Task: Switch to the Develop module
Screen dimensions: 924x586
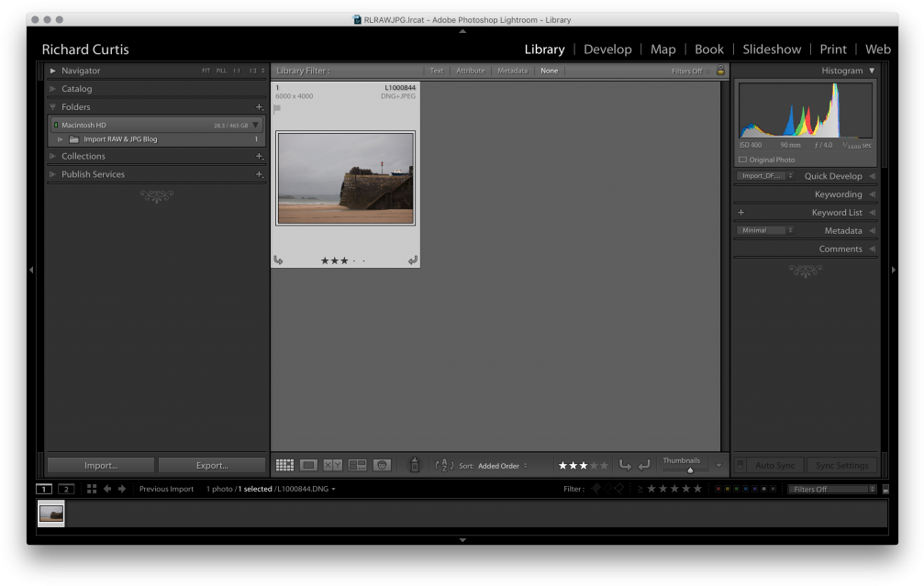Action: click(x=607, y=50)
